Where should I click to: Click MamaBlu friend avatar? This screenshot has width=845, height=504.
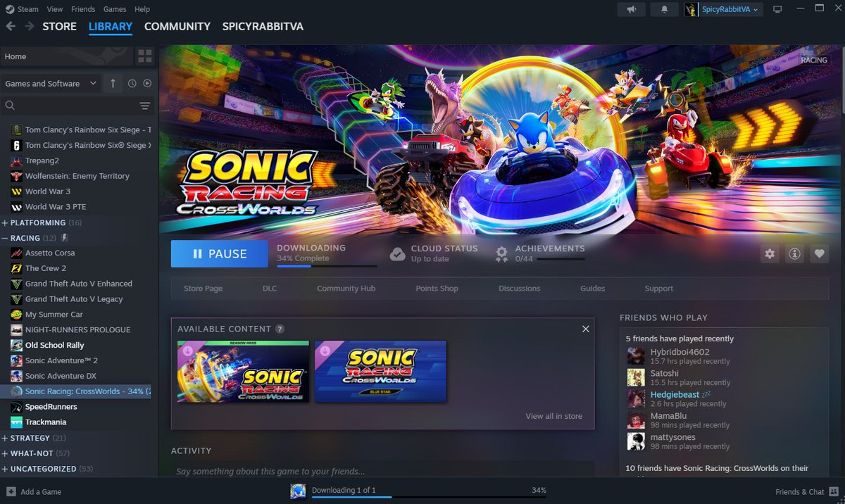636,420
